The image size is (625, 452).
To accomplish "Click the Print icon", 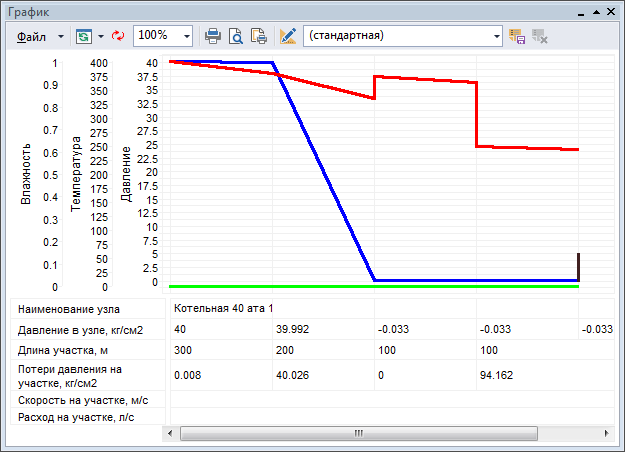I will coord(213,35).
